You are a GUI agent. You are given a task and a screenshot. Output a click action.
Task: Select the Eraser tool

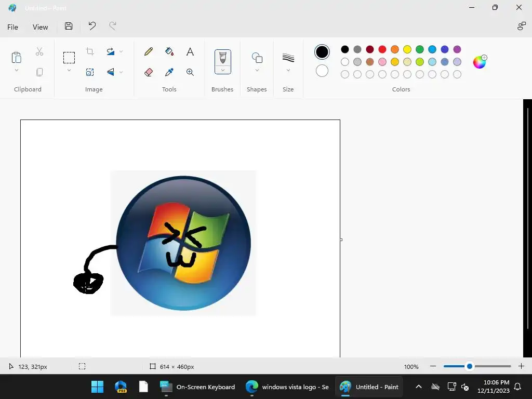[148, 72]
